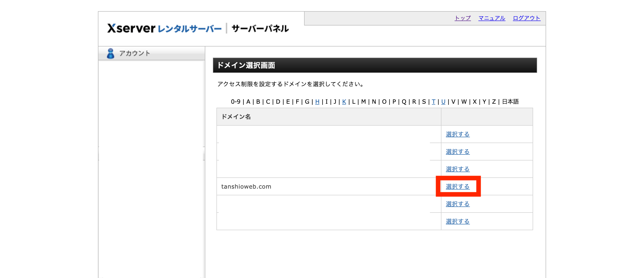This screenshot has height=278, width=644.
Task: Click the letter S index entry
Action: coord(424,102)
